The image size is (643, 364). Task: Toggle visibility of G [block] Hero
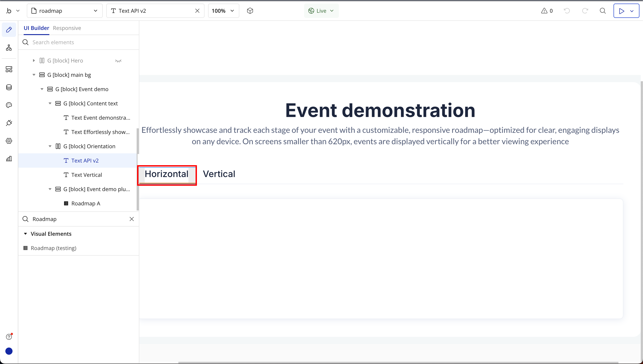(x=118, y=61)
